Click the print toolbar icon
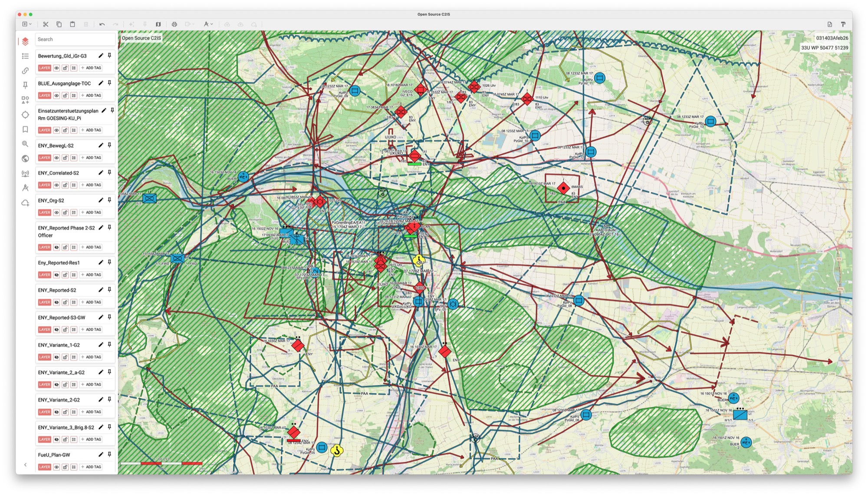This screenshot has width=868, height=495. coord(174,24)
